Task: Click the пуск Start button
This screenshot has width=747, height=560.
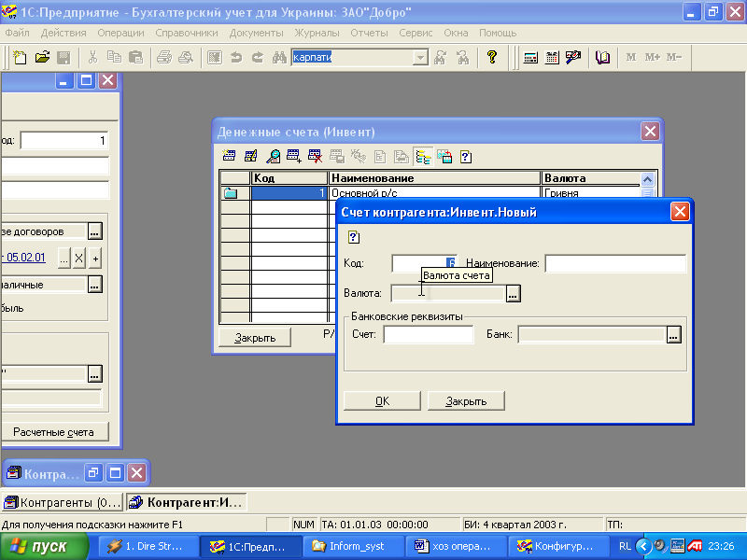Action: (44, 546)
